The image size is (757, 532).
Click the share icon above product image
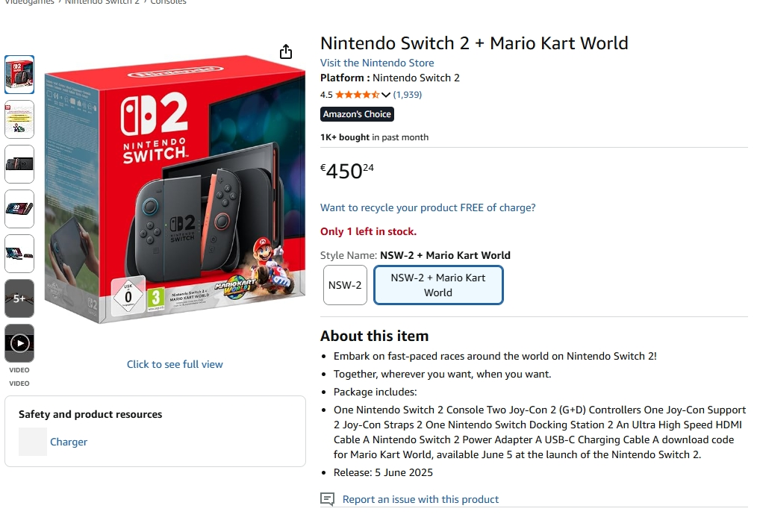[286, 51]
